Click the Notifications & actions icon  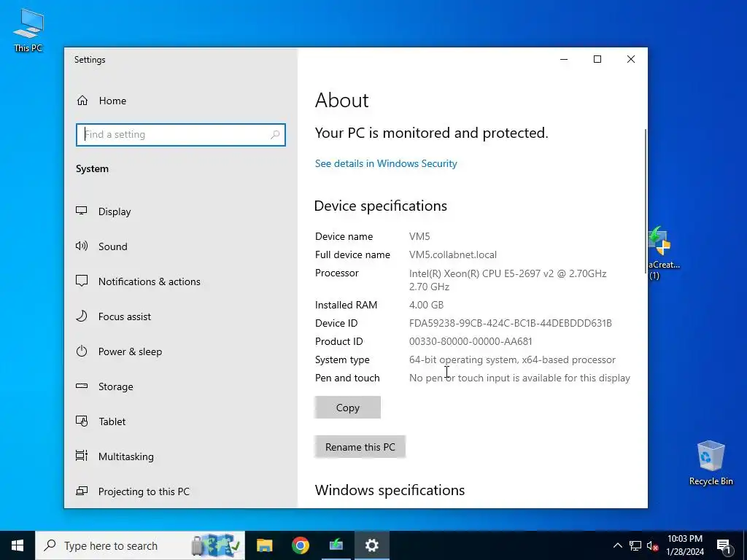pos(82,281)
